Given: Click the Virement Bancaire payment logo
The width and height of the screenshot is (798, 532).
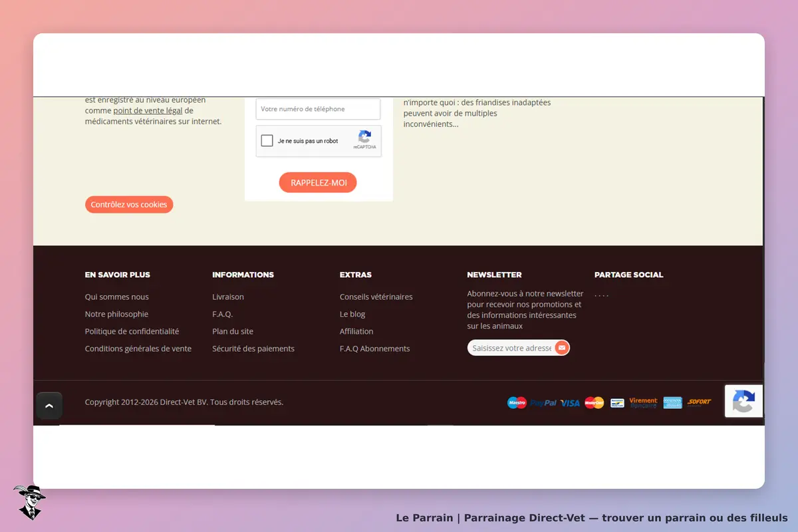Looking at the screenshot, I should pos(643,402).
